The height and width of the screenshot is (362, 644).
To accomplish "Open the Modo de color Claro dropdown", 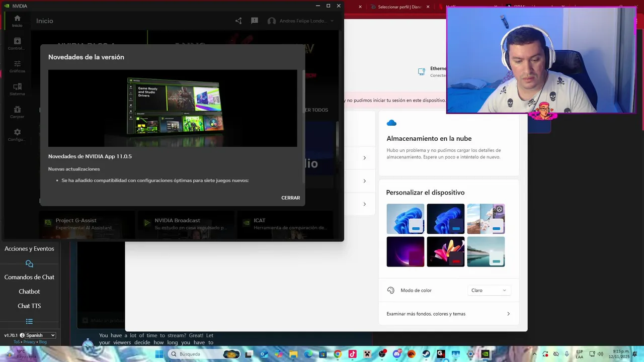I will click(489, 290).
